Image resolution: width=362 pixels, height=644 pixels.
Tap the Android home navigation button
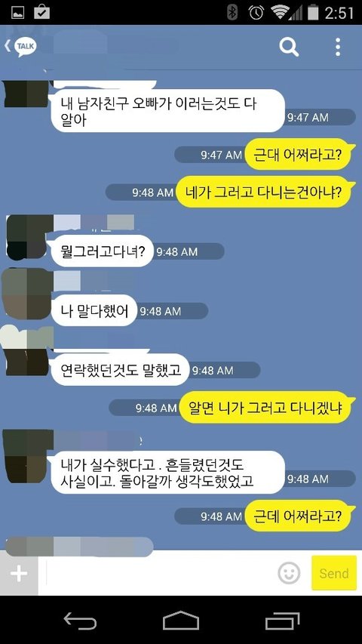pyautogui.click(x=181, y=621)
